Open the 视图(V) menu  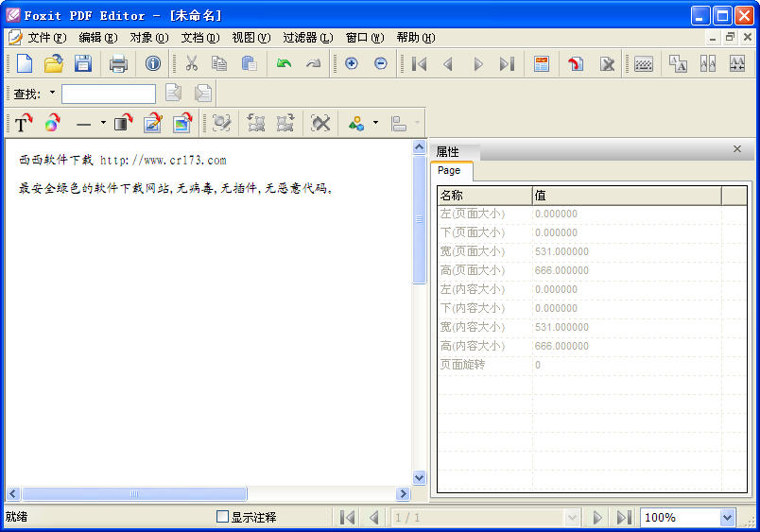pos(251,37)
